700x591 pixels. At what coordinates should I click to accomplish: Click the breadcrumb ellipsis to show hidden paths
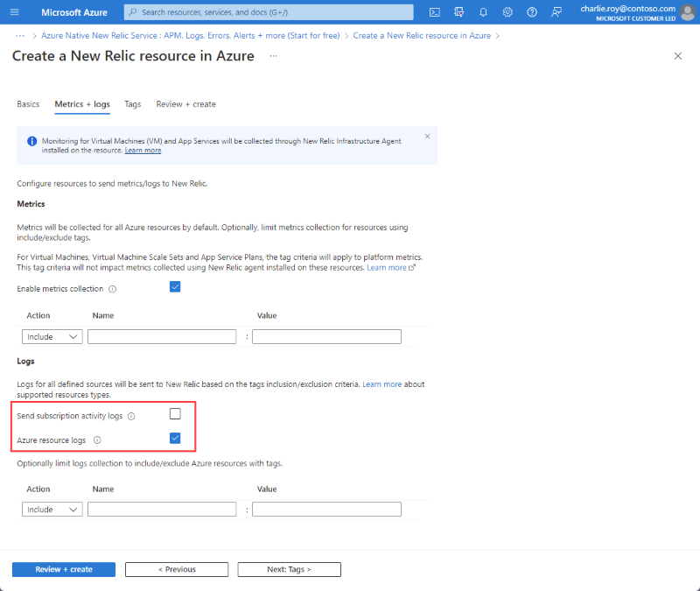point(20,36)
